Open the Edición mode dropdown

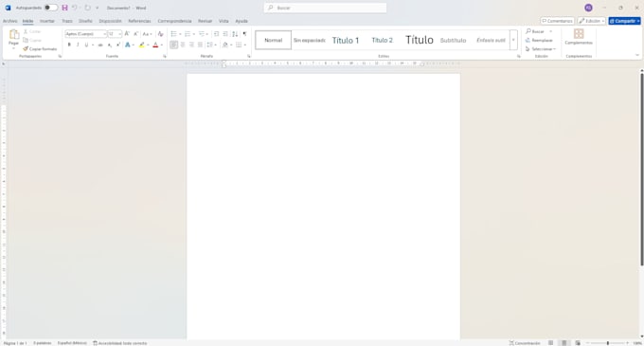(591, 21)
